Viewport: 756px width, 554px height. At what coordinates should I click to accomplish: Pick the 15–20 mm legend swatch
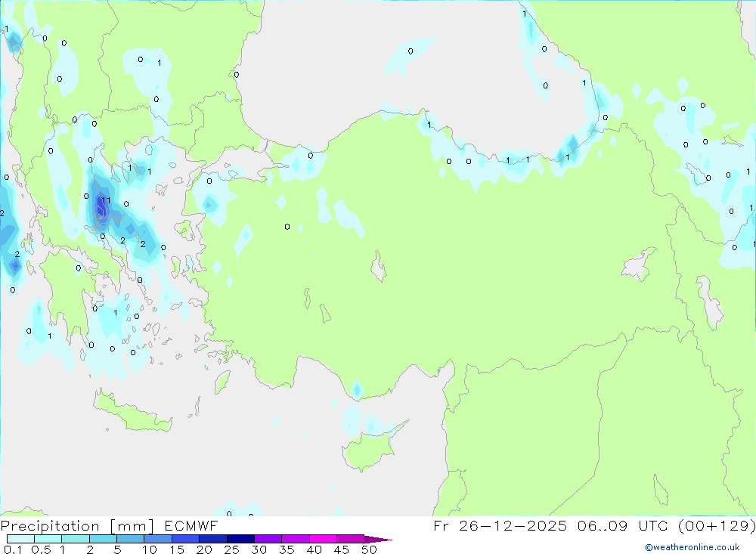[185, 539]
